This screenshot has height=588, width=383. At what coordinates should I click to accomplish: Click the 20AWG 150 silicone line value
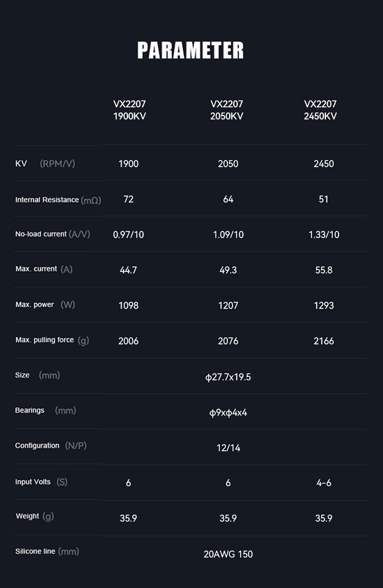[x=228, y=554]
